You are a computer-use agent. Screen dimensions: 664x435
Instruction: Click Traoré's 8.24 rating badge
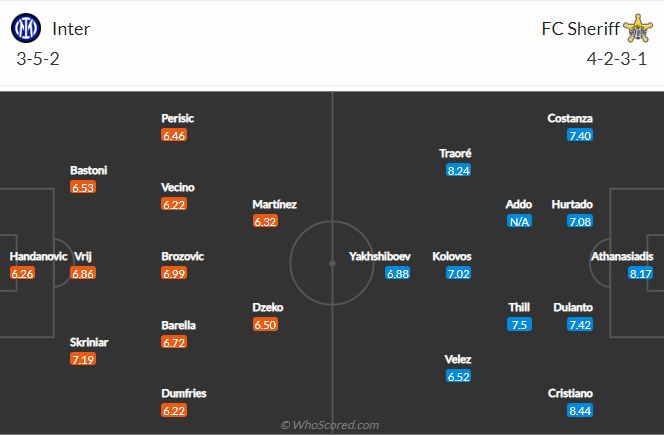(458, 170)
